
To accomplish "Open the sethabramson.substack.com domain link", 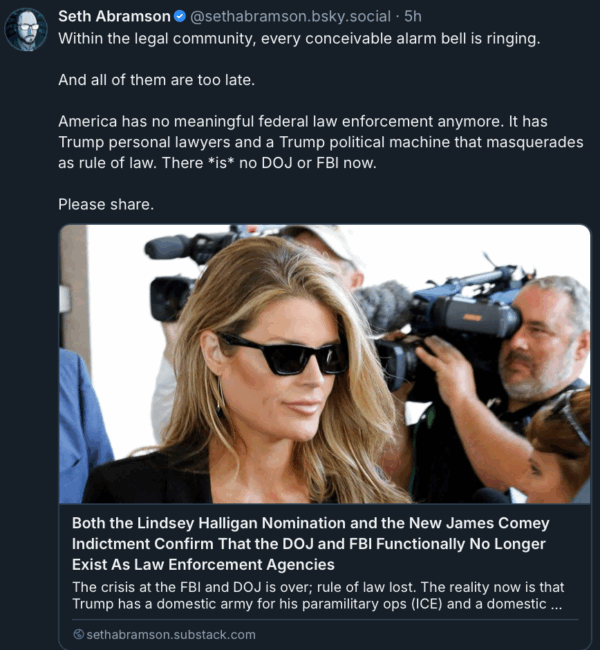I will tap(171, 635).
